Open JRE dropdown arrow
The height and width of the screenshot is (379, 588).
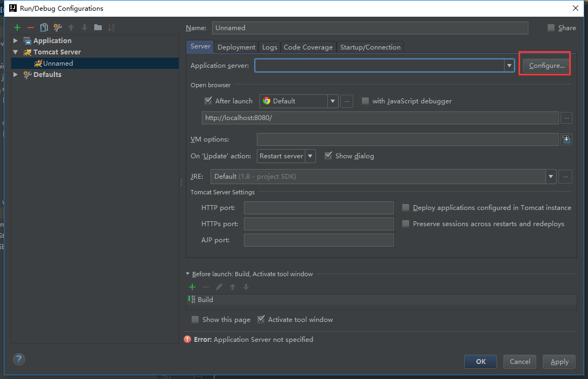[x=550, y=177]
